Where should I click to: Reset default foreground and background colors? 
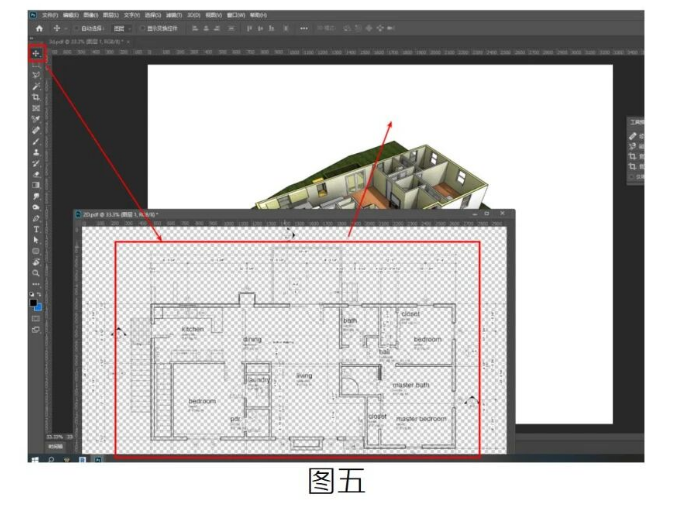pyautogui.click(x=32, y=294)
